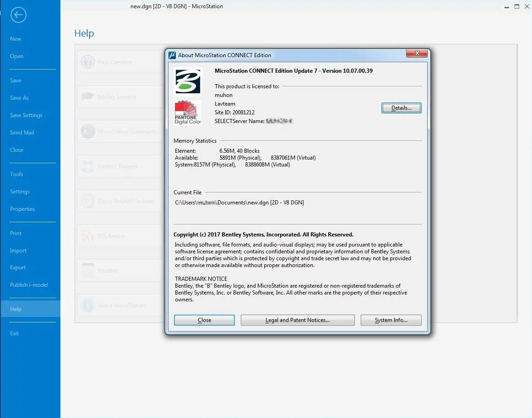Viewport: 532px width, 418px height.
Task: Open license Details button
Action: [402, 108]
